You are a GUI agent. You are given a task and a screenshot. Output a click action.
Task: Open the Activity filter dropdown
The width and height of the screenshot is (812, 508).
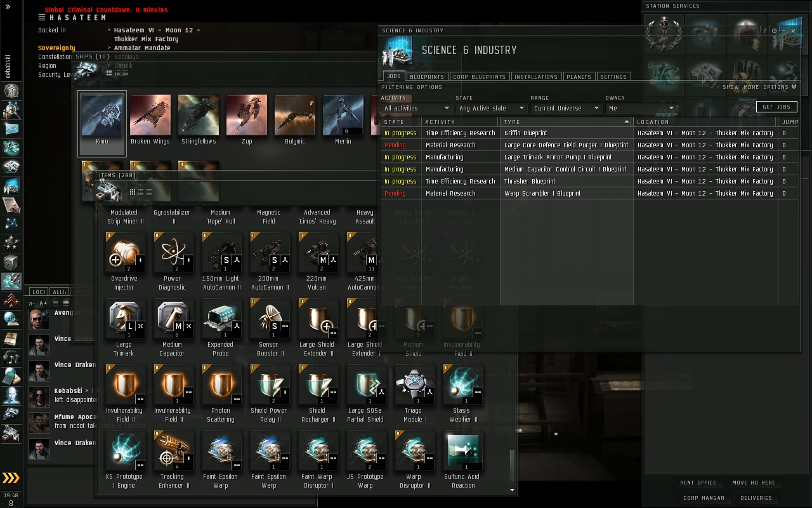(416, 108)
